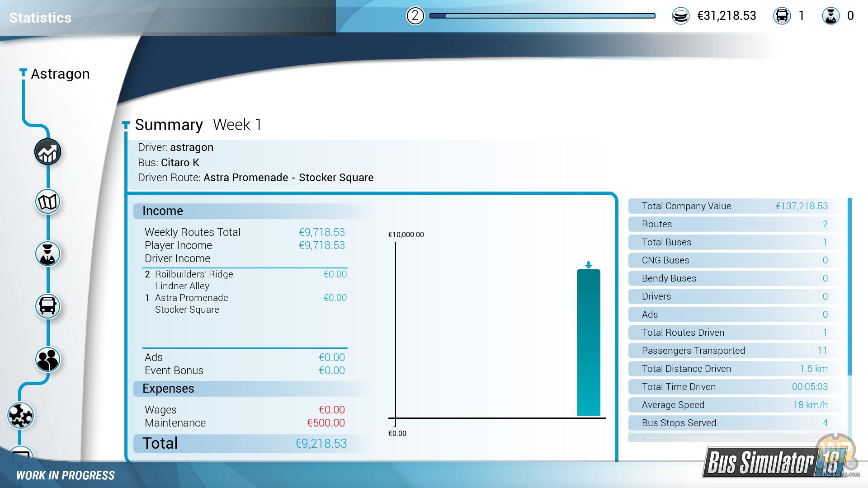Click the driver count icon in header

point(830,16)
